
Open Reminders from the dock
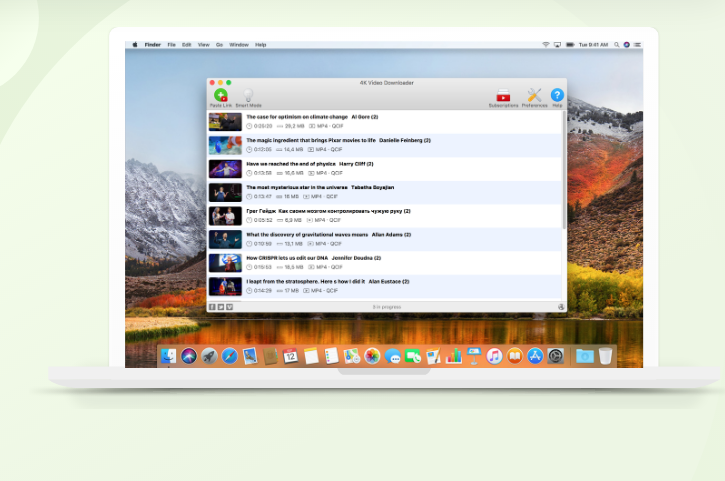[331, 356]
